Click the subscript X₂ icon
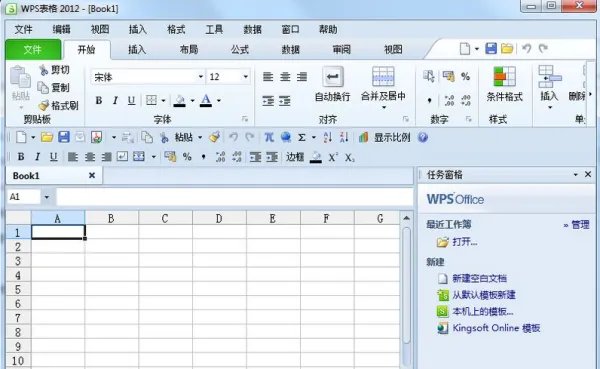The width and height of the screenshot is (600, 369). coord(350,157)
